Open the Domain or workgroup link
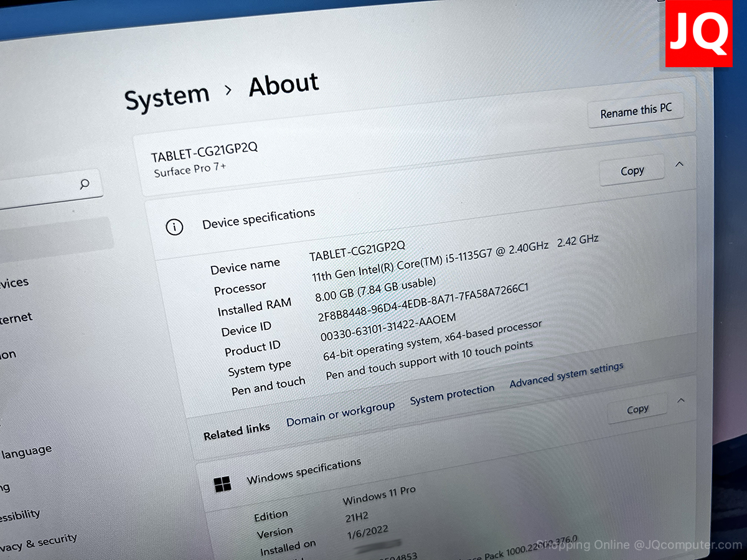 pos(341,414)
